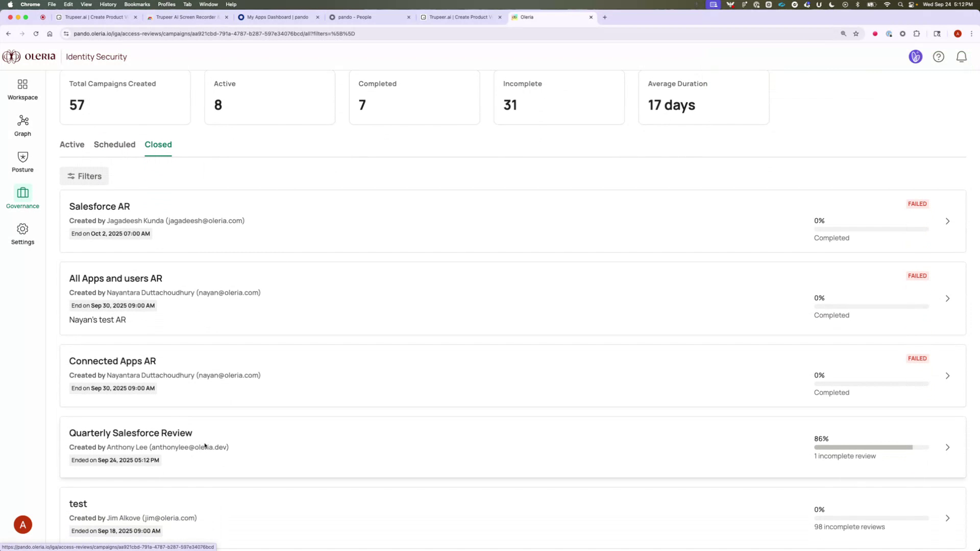Screen dimensions: 980x551
Task: Switch to the Scheduled tab
Action: [114, 144]
